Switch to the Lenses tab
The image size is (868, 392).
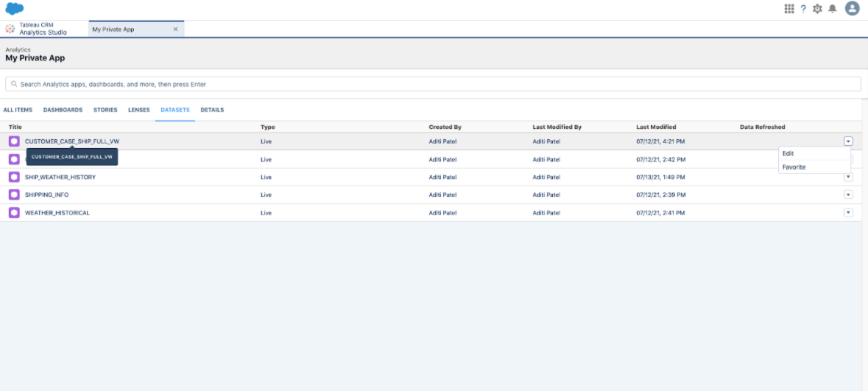click(x=138, y=110)
